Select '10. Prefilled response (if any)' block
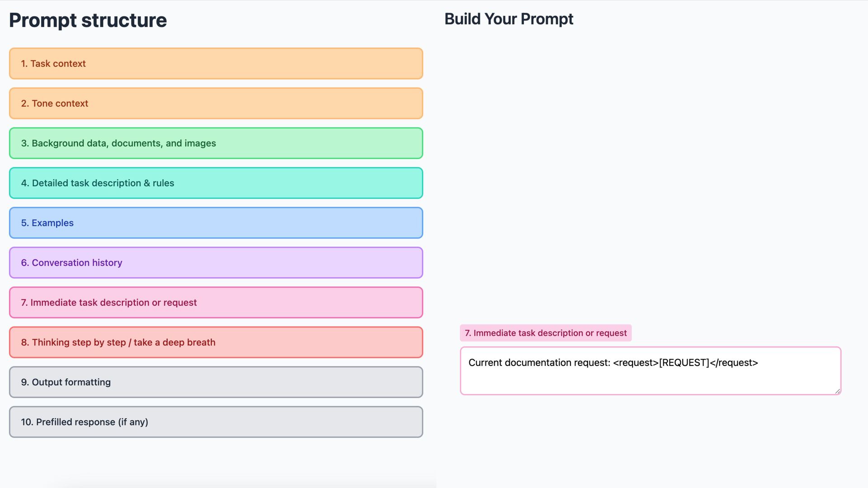 pos(216,422)
